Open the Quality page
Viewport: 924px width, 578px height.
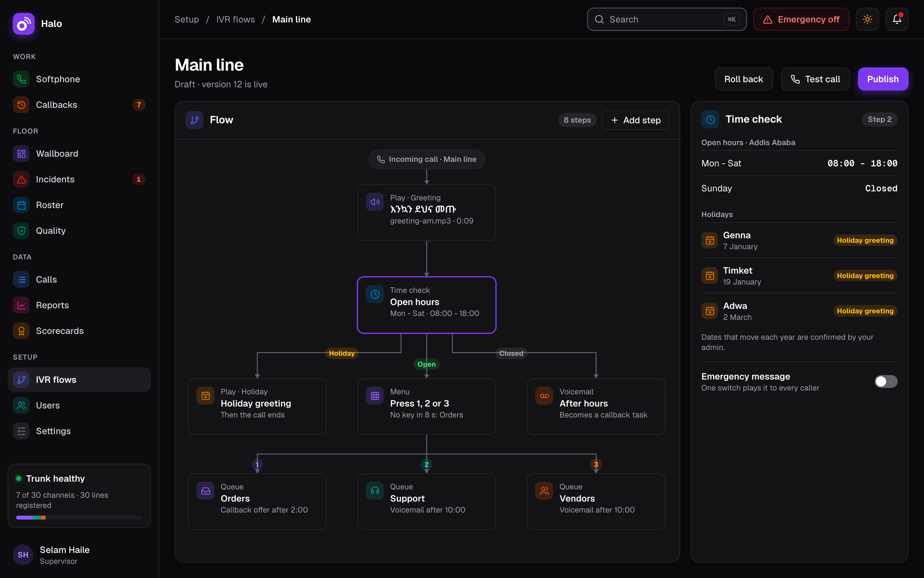[79, 231]
